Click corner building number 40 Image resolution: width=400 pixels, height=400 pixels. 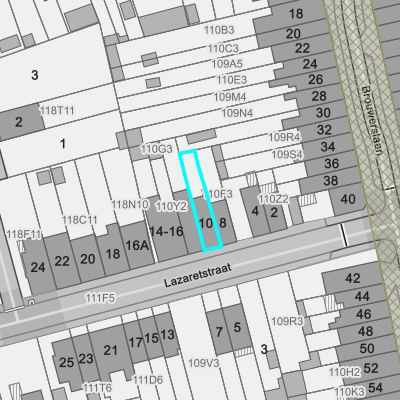(x=348, y=199)
